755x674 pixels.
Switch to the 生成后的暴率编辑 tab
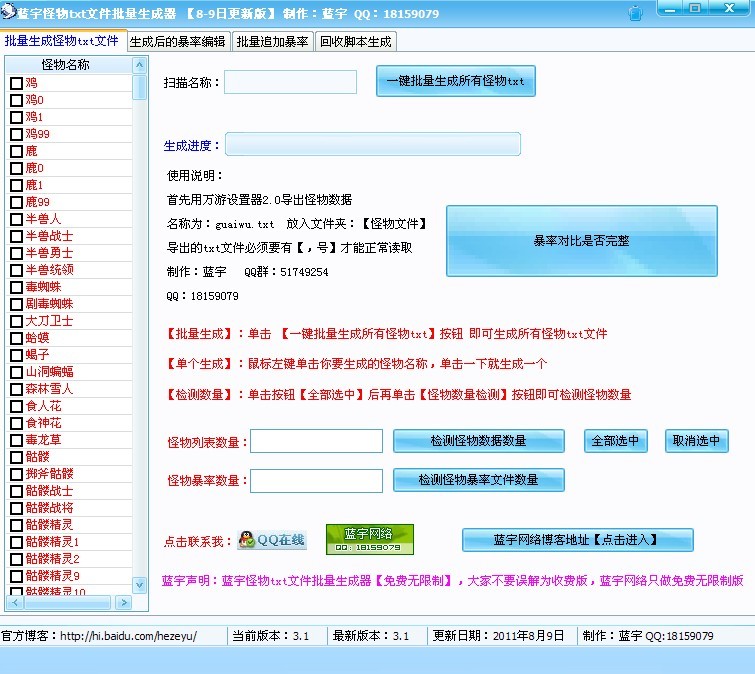178,42
